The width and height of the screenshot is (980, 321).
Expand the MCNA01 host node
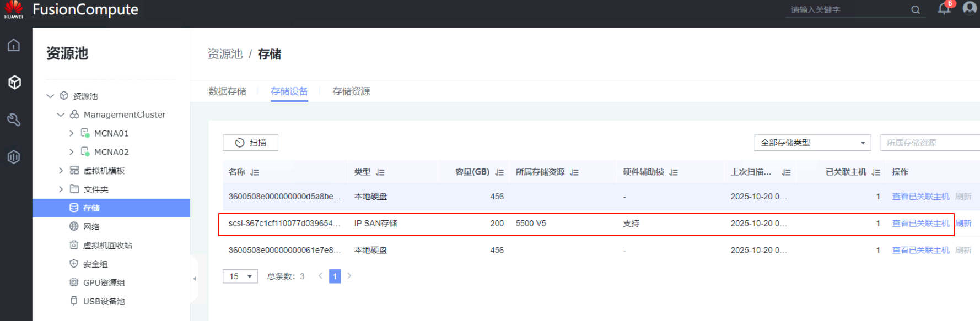[71, 133]
